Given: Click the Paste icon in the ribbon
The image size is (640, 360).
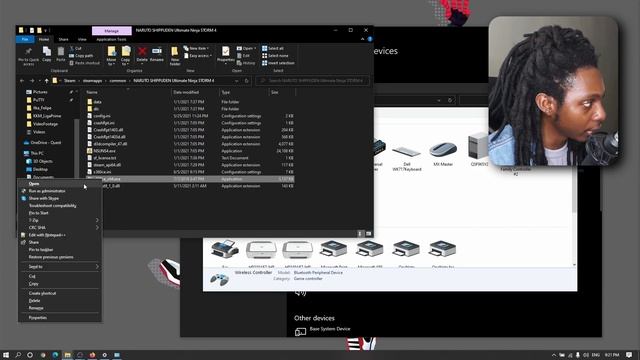Looking at the screenshot, I should tap(61, 52).
